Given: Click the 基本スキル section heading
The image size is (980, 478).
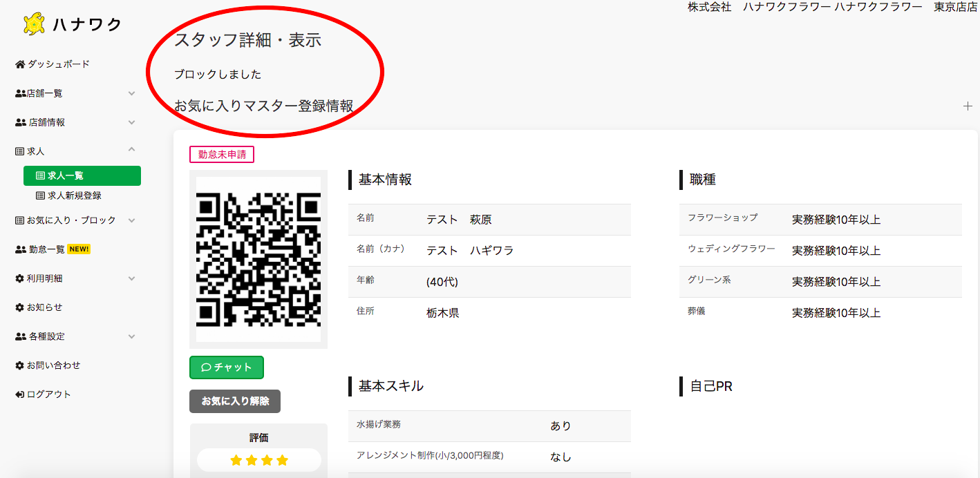Looking at the screenshot, I should [x=391, y=386].
